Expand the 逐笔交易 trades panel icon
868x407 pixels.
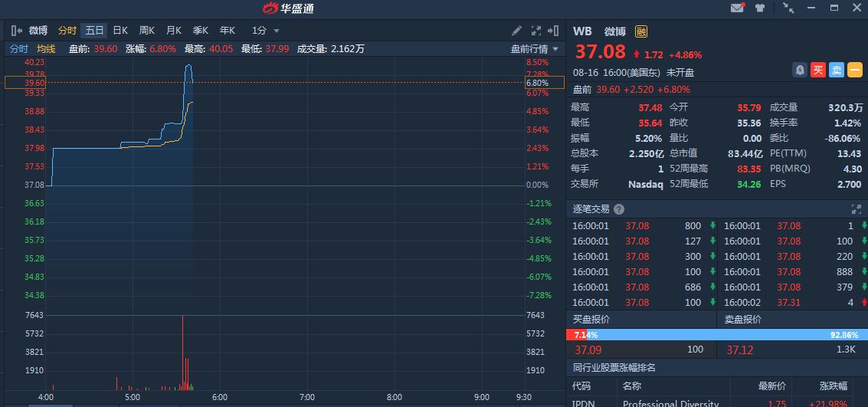click(x=857, y=209)
